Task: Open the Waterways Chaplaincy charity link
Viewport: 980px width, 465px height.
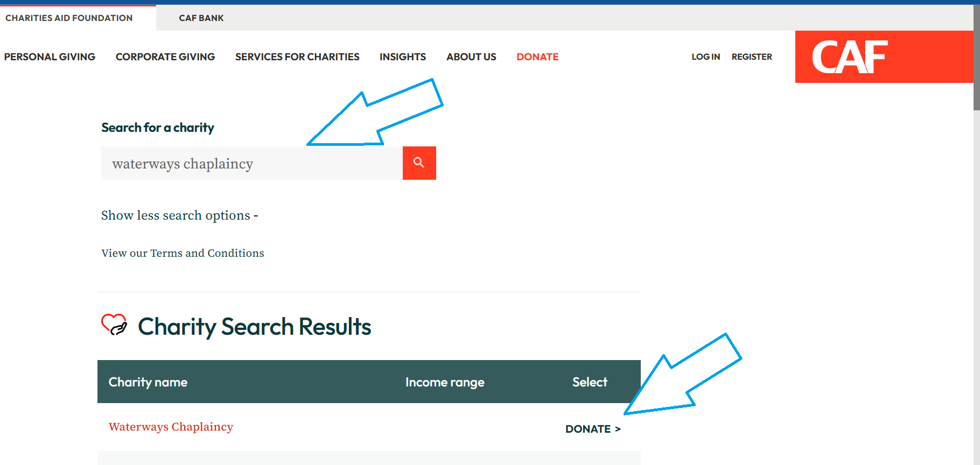Action: (171, 427)
